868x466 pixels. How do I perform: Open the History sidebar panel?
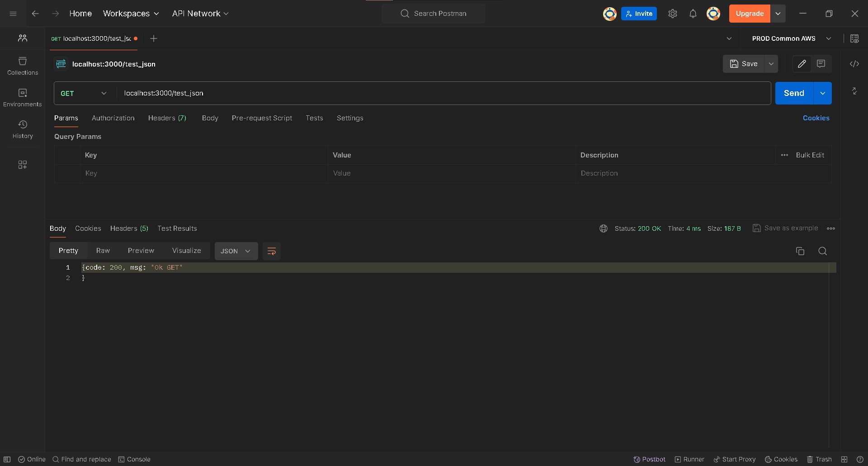(x=23, y=129)
